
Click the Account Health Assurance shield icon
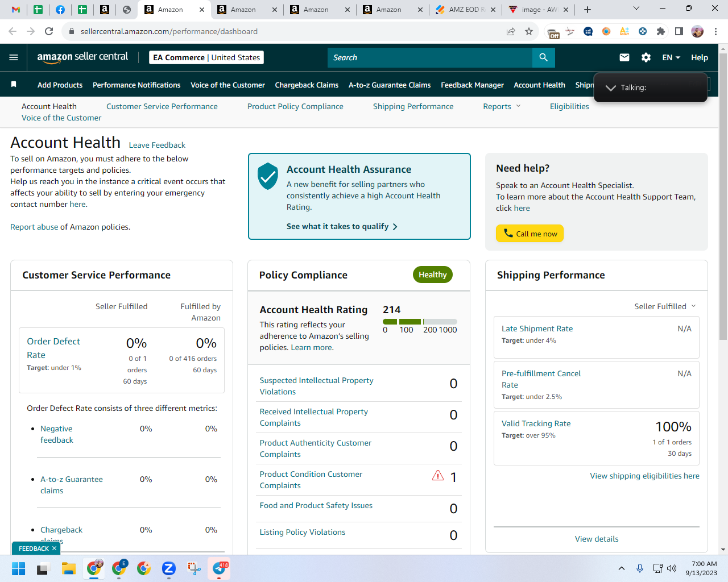[x=268, y=176]
